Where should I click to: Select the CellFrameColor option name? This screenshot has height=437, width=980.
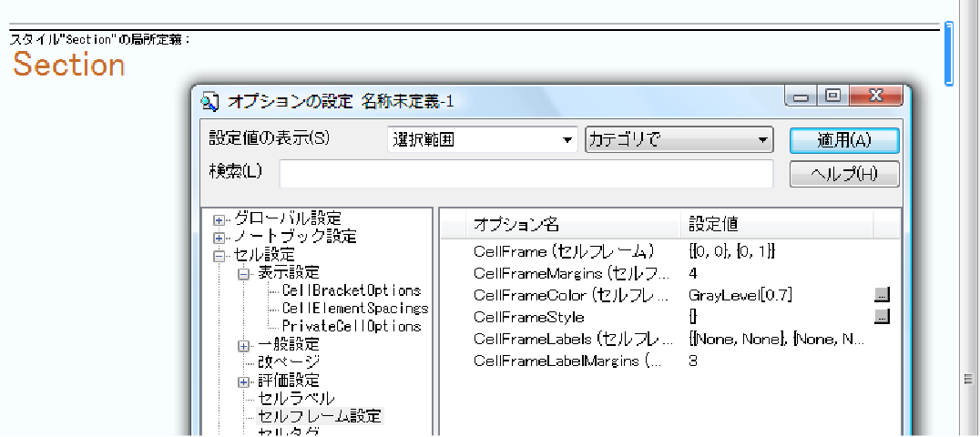[571, 295]
